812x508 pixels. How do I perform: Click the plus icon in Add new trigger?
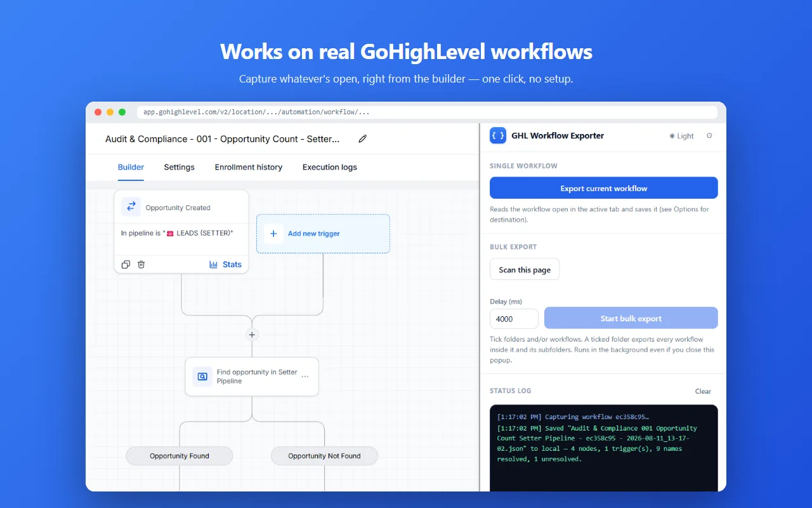[273, 234]
